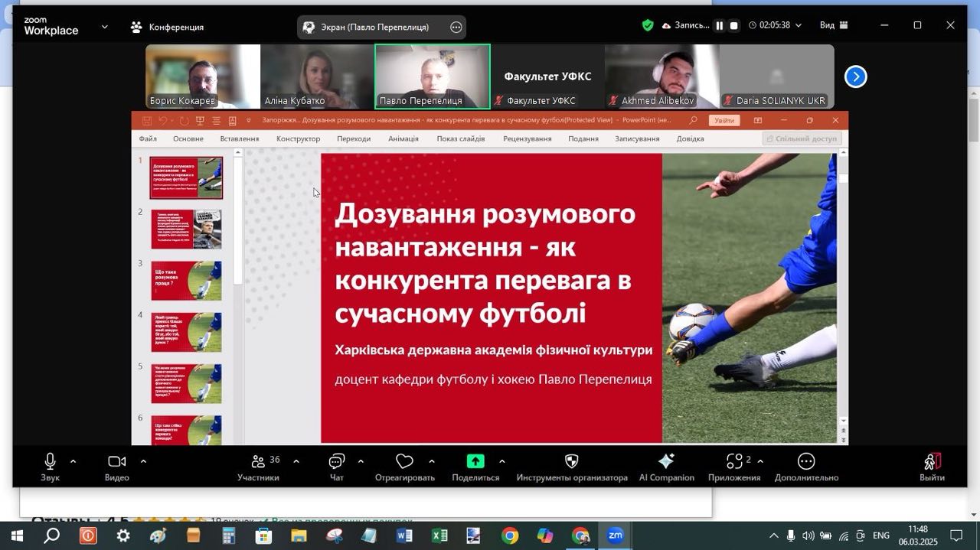980x550 pixels.
Task: Open the View layout menu
Action: click(834, 25)
